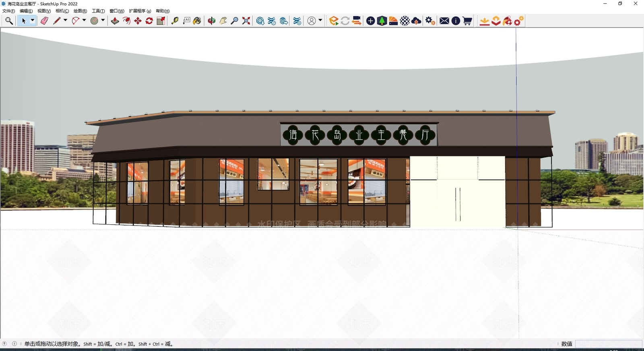Image resolution: width=644 pixels, height=351 pixels.
Task: Expand the Select tool dropdown arrow
Action: click(33, 21)
